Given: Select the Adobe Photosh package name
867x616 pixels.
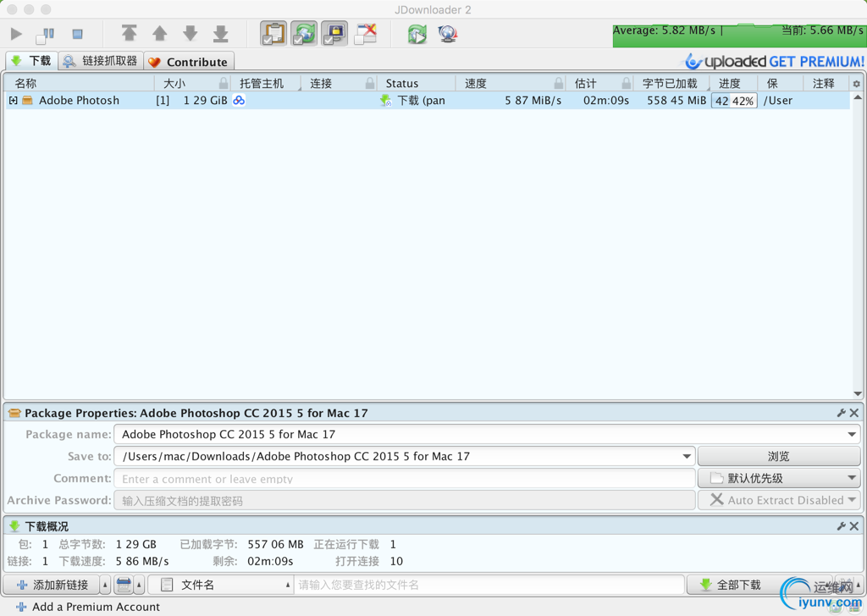Looking at the screenshot, I should click(79, 101).
